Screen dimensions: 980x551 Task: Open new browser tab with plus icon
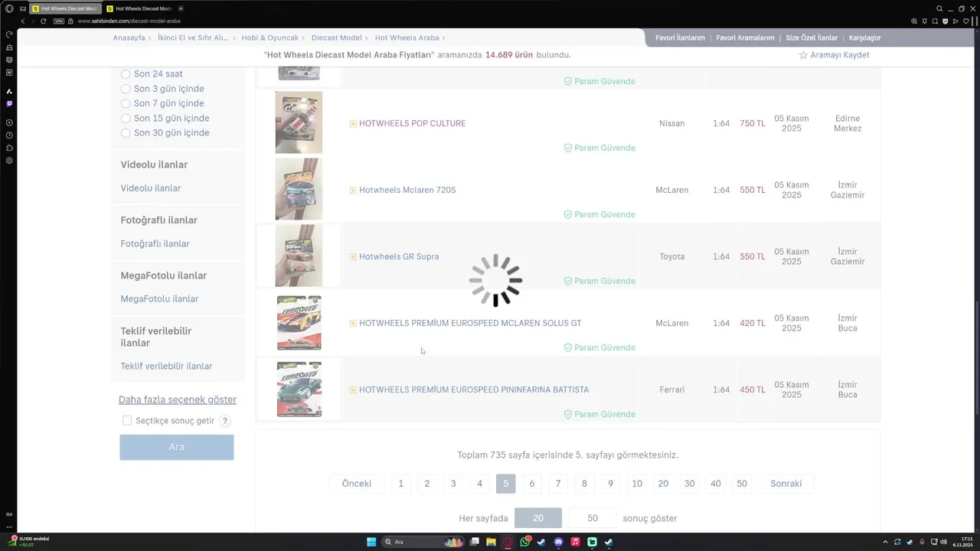[181, 8]
